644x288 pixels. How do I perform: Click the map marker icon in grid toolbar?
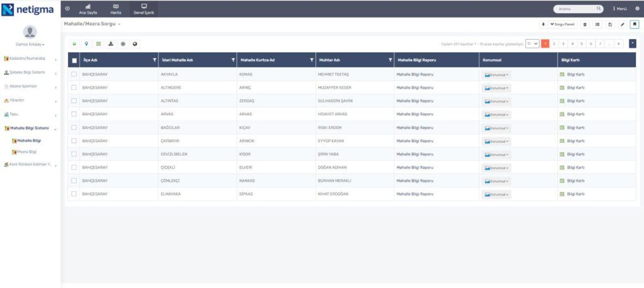[x=86, y=43]
